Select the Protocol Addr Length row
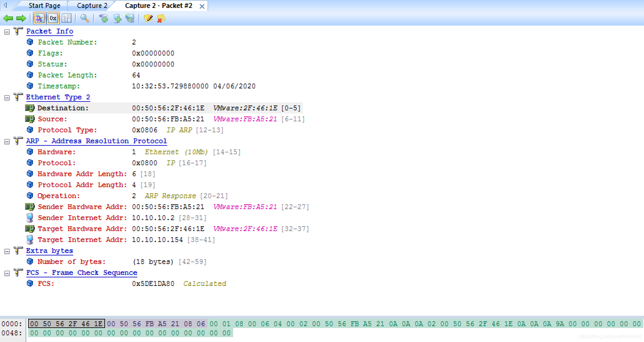This screenshot has width=644, height=342. coord(96,185)
